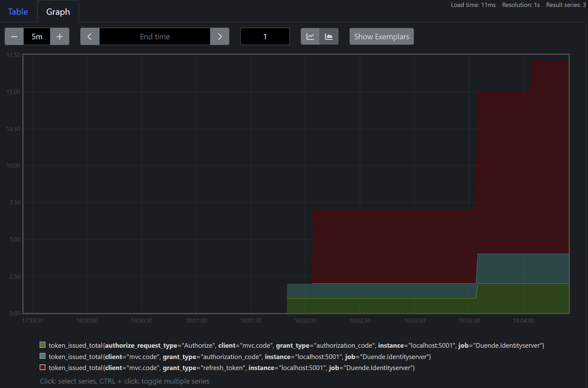Click the 12.50 y-axis label
This screenshot has height=388, width=588.
(x=13, y=129)
